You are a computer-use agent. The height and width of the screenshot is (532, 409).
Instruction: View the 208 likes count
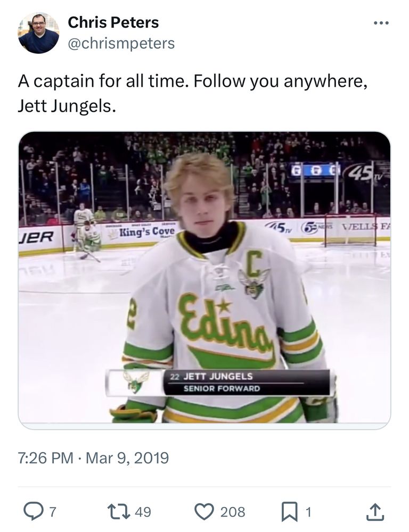tap(233, 512)
